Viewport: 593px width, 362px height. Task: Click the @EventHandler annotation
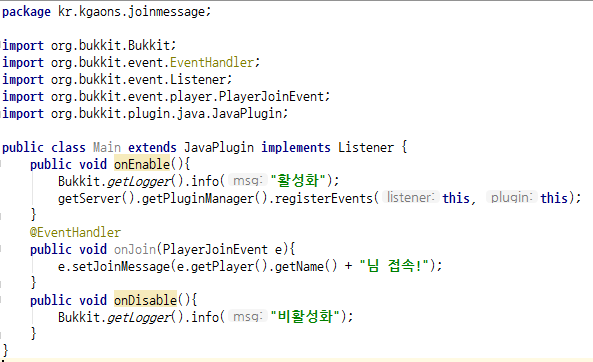[x=75, y=232]
